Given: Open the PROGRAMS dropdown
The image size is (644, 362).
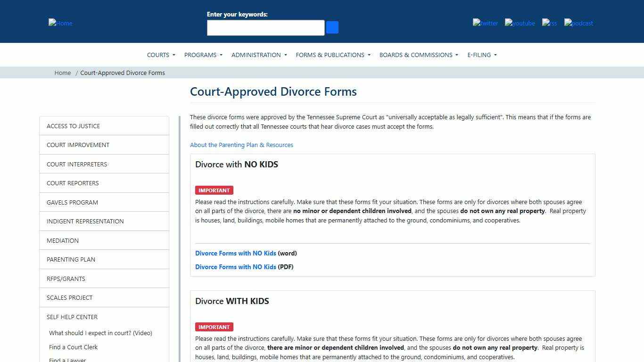Looking at the screenshot, I should tap(203, 55).
